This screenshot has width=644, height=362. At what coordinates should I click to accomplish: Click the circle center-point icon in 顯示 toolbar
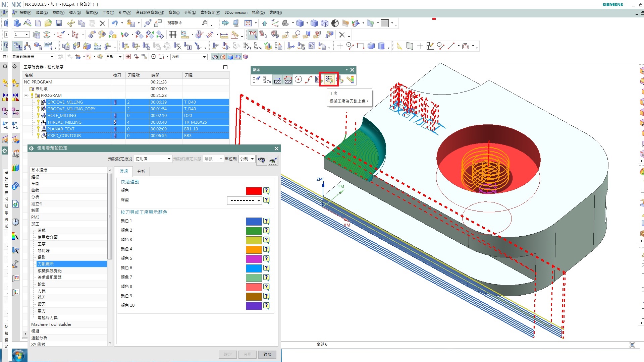(x=298, y=80)
